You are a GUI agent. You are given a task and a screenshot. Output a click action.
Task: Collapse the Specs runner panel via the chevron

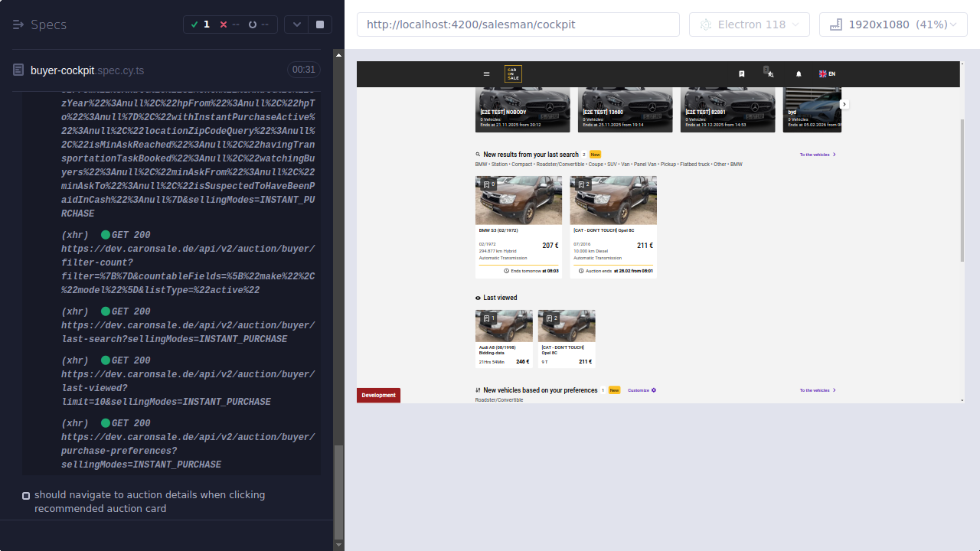[297, 24]
